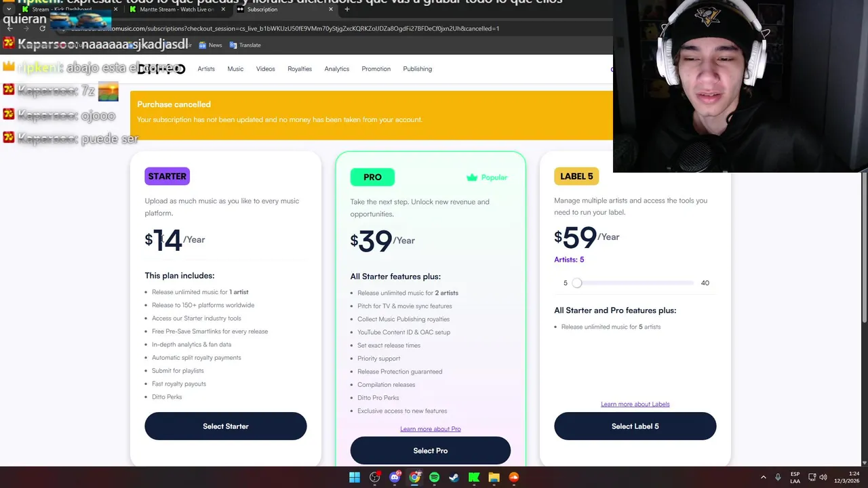Open Steam from the taskbar
Screen dimensions: 868x488
(x=454, y=477)
